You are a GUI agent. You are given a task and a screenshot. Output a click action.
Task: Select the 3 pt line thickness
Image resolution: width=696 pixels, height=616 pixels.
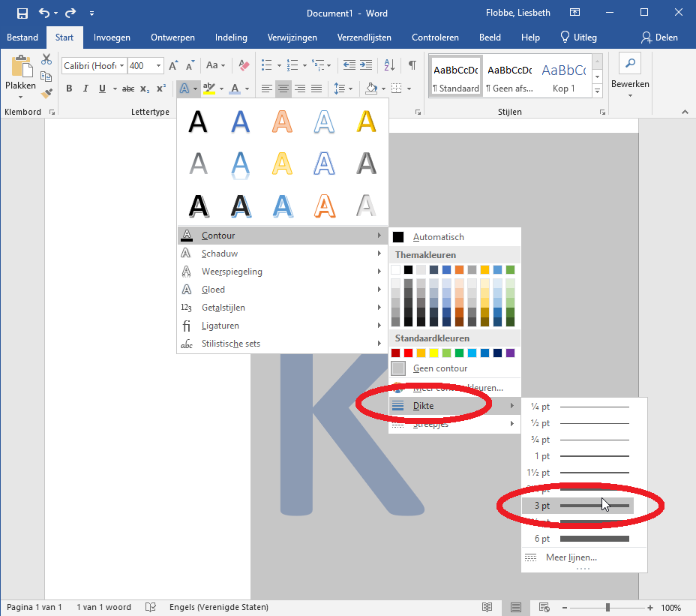tap(578, 506)
